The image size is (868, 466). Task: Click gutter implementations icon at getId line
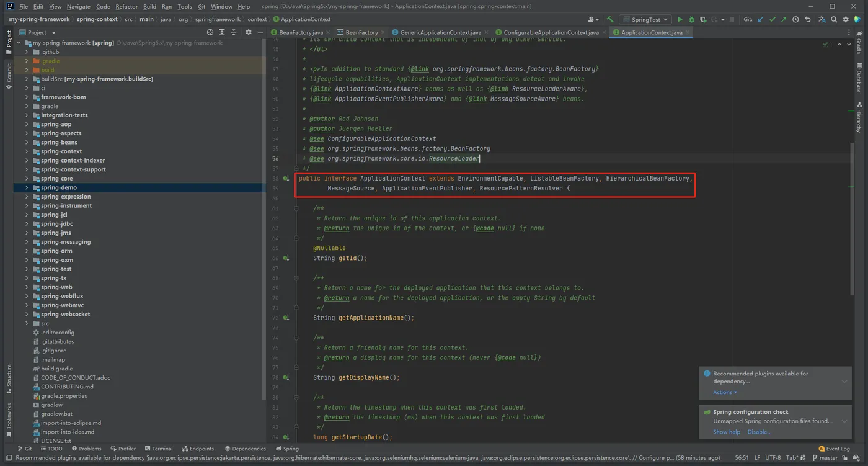pyautogui.click(x=286, y=258)
